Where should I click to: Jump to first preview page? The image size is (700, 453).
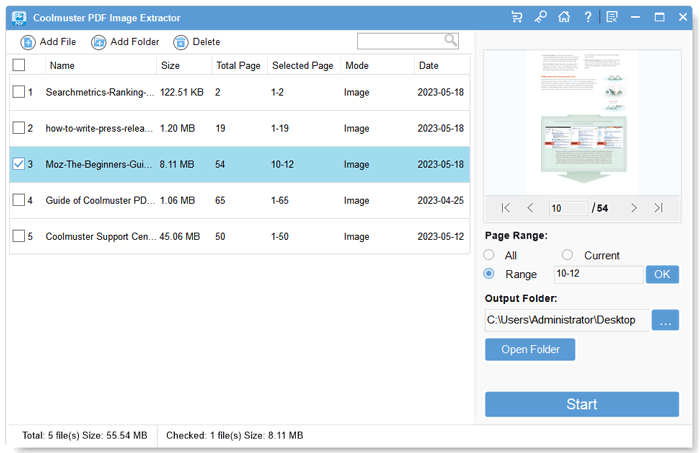click(x=505, y=208)
